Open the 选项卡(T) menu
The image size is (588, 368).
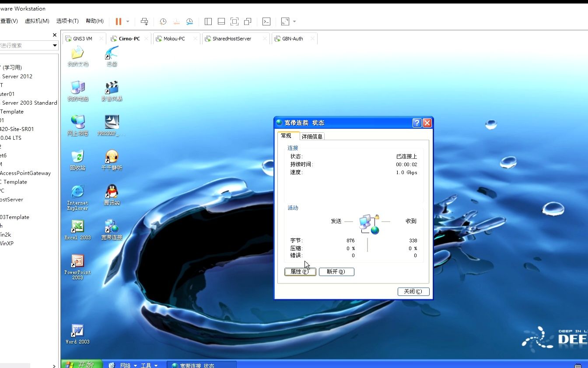67,21
